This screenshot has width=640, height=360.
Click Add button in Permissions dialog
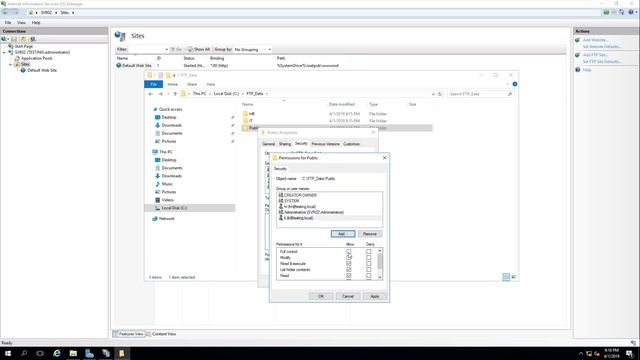(x=343, y=234)
